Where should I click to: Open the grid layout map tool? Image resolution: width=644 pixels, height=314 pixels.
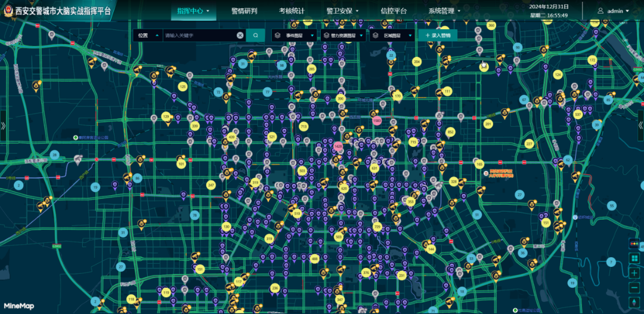pos(634,258)
